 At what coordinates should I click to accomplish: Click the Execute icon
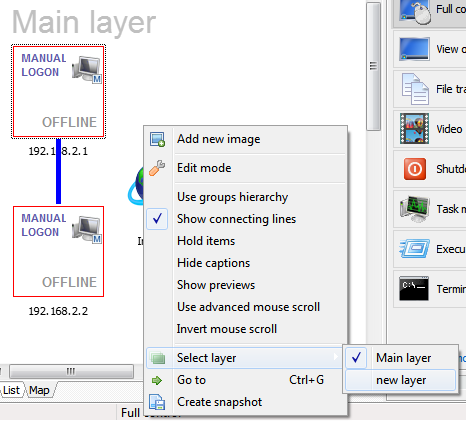(x=414, y=249)
